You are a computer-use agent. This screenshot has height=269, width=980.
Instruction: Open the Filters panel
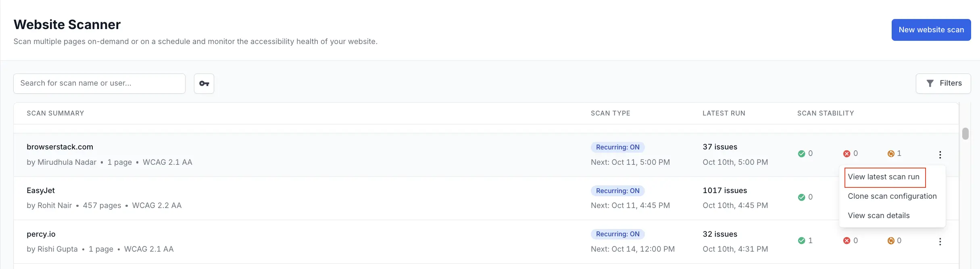pos(943,84)
